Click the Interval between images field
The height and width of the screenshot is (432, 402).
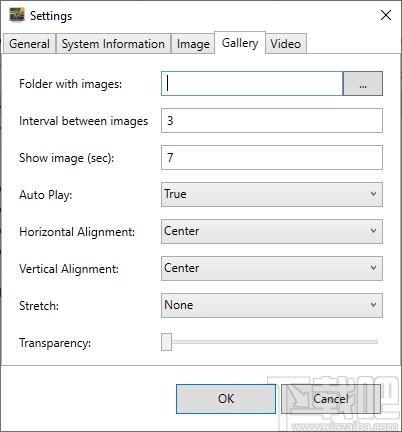[x=272, y=120]
